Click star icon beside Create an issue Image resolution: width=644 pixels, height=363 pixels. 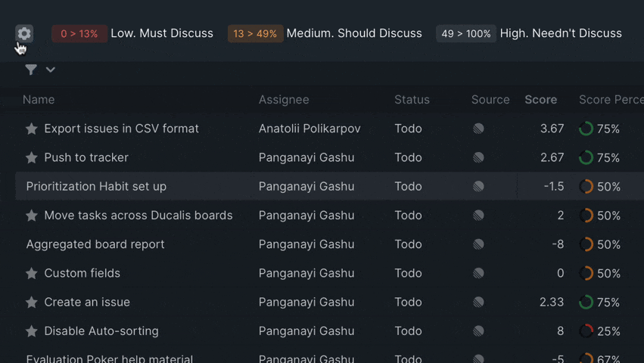32,302
